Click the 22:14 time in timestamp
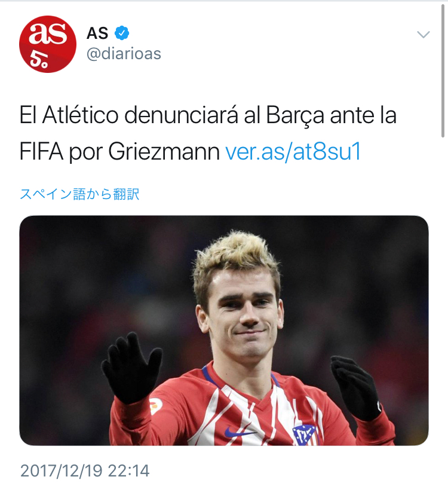 click(x=128, y=470)
